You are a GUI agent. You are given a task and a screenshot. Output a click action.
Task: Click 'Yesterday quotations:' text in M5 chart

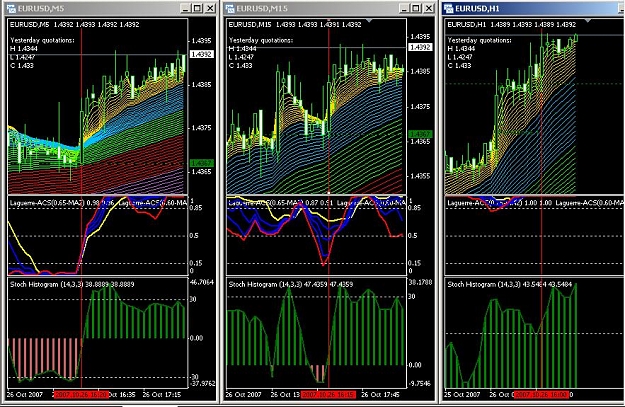click(x=42, y=40)
